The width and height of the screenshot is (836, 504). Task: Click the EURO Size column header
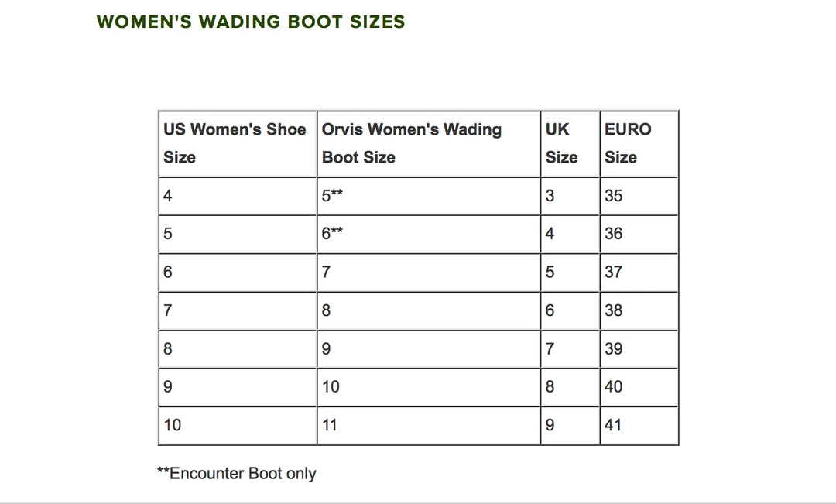(x=628, y=143)
